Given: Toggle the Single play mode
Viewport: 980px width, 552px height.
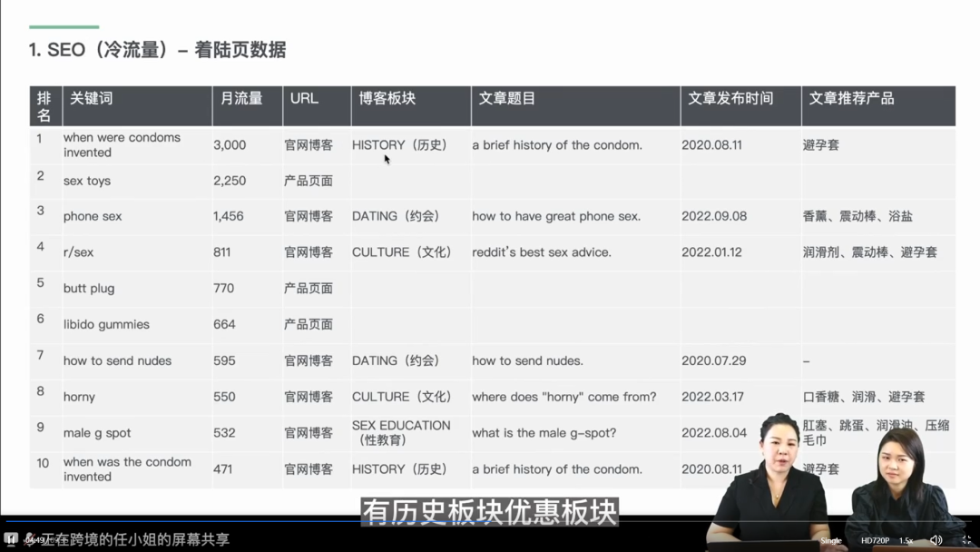Looking at the screenshot, I should pyautogui.click(x=831, y=541).
